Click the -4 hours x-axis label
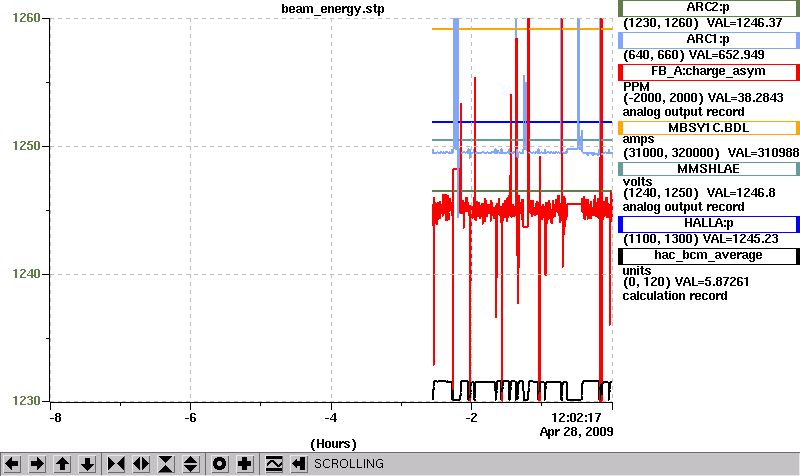The width and height of the screenshot is (800, 476). 331,418
